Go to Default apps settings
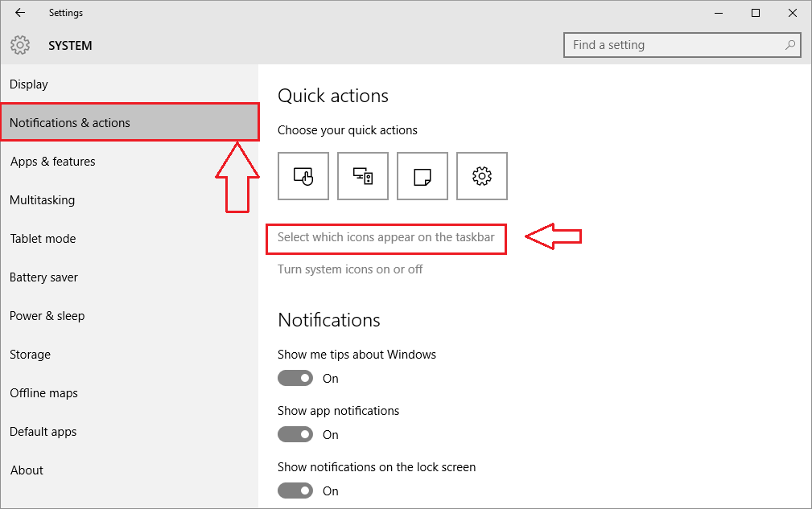 click(x=130, y=432)
